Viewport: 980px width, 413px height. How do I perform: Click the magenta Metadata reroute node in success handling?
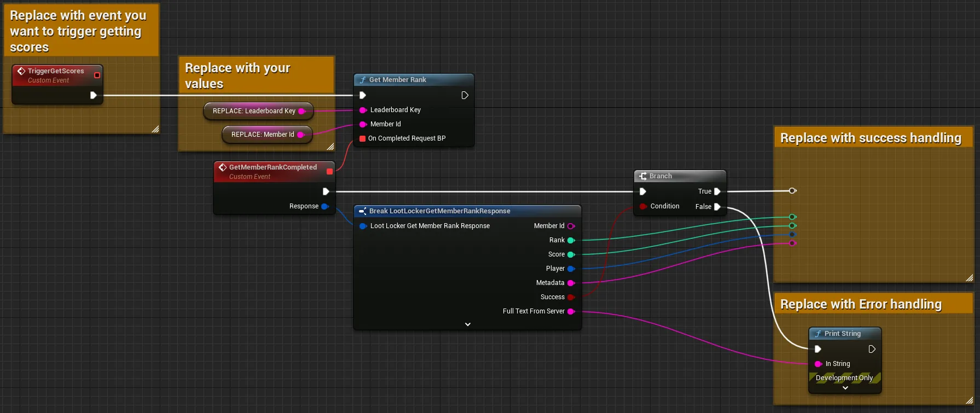click(792, 243)
